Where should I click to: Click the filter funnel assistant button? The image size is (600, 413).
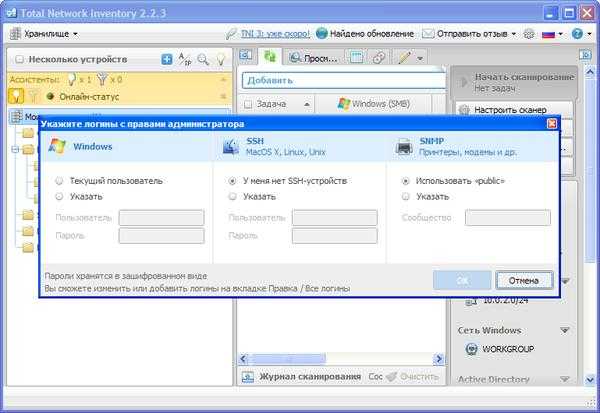tap(34, 96)
